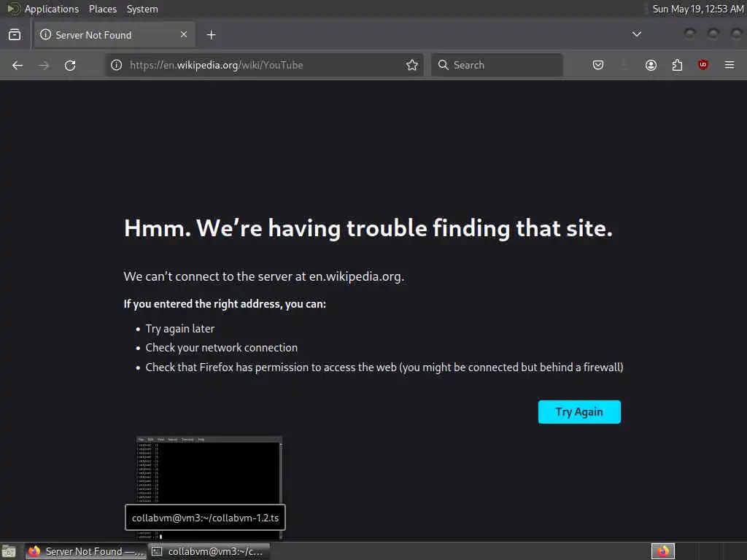
Task: Click text "Try again later"
Action: 180,329
